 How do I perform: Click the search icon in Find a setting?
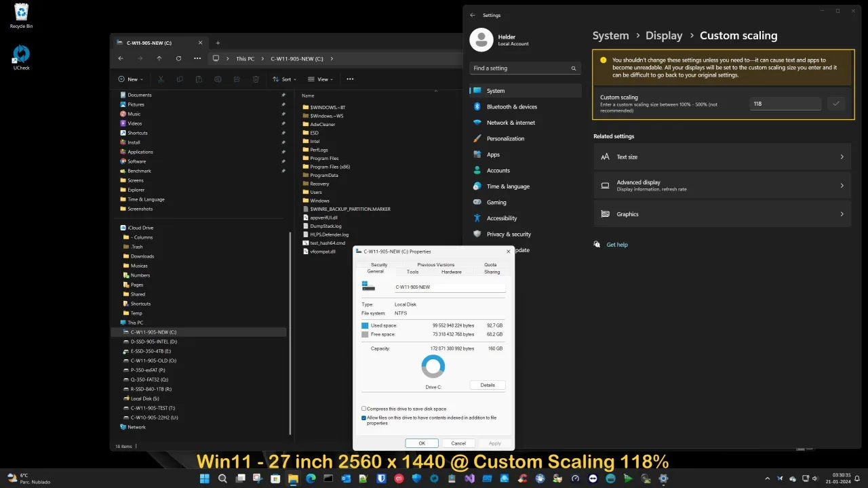(574, 68)
